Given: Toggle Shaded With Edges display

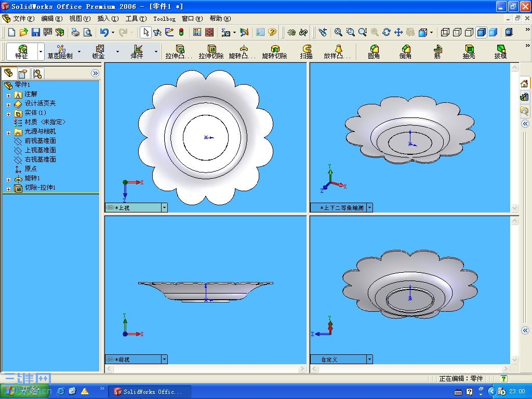Looking at the screenshot, I should [x=481, y=32].
